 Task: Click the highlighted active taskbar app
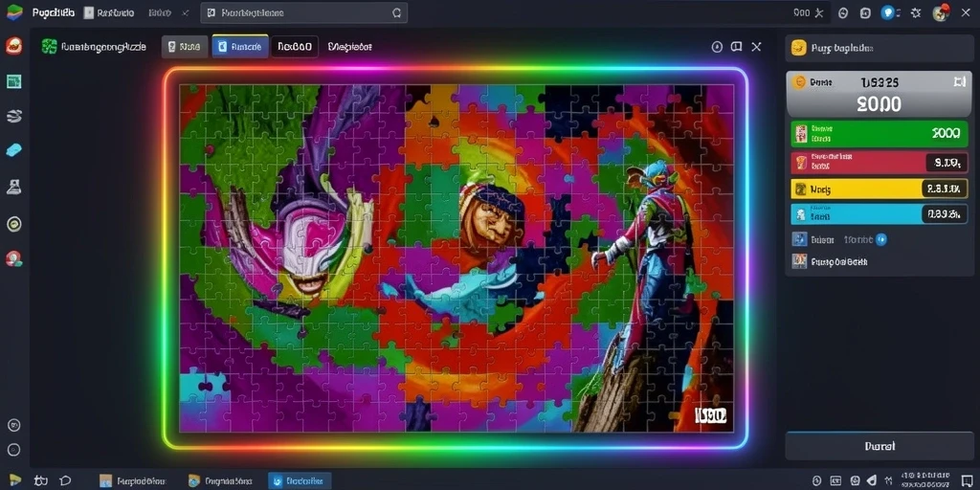pos(300,480)
